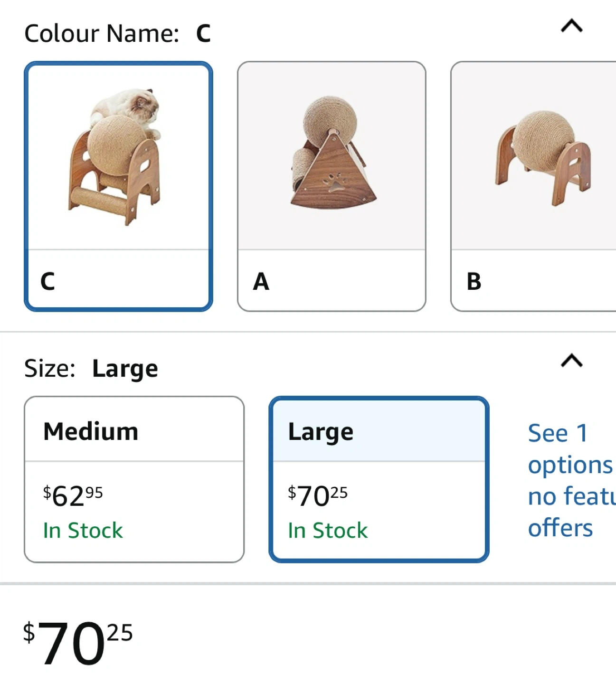Click the $62.95 Medium price

coord(73,495)
